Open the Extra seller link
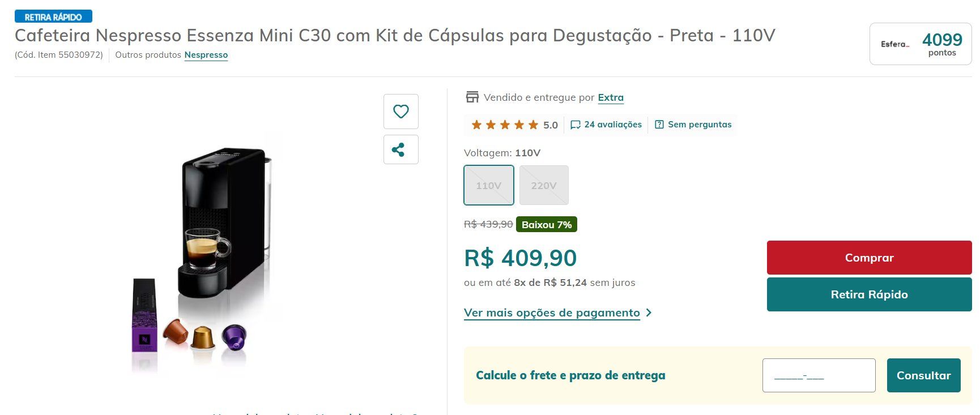 point(611,97)
